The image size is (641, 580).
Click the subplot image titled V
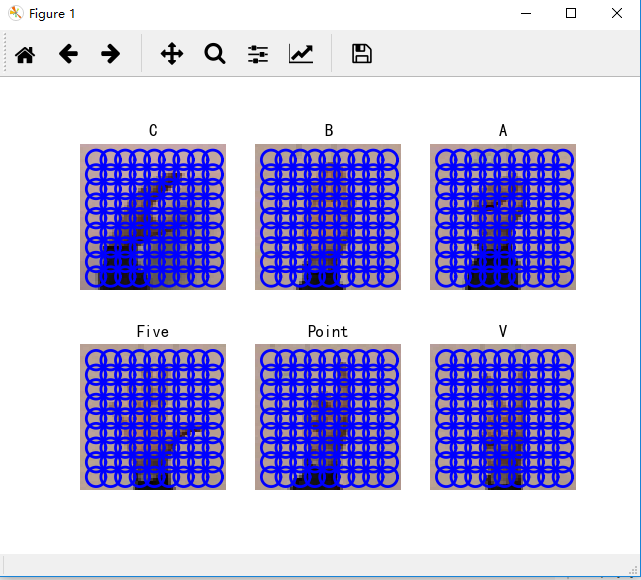(503, 417)
